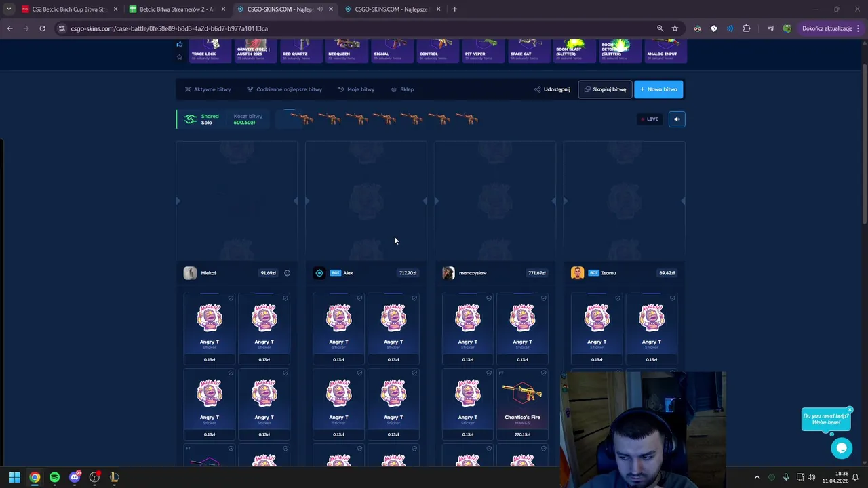
Task: Open the Space Cat drop card
Action: point(528,52)
